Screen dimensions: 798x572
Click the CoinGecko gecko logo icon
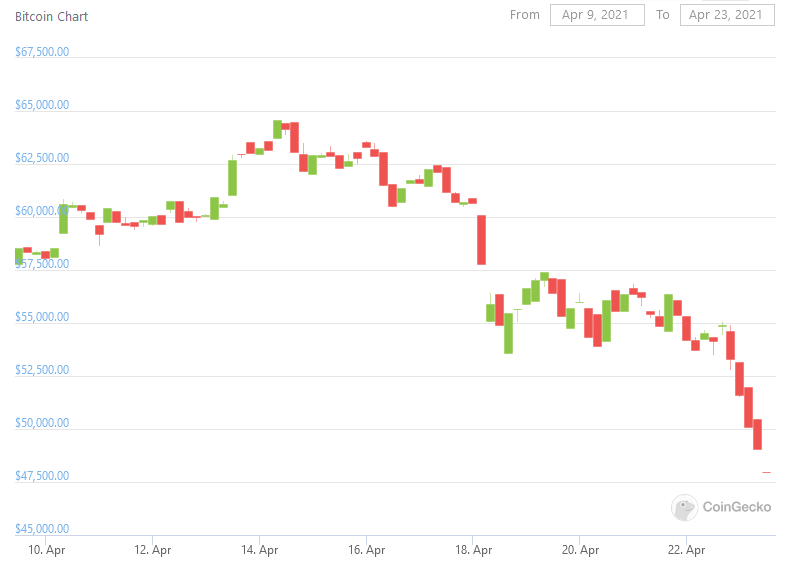click(684, 508)
